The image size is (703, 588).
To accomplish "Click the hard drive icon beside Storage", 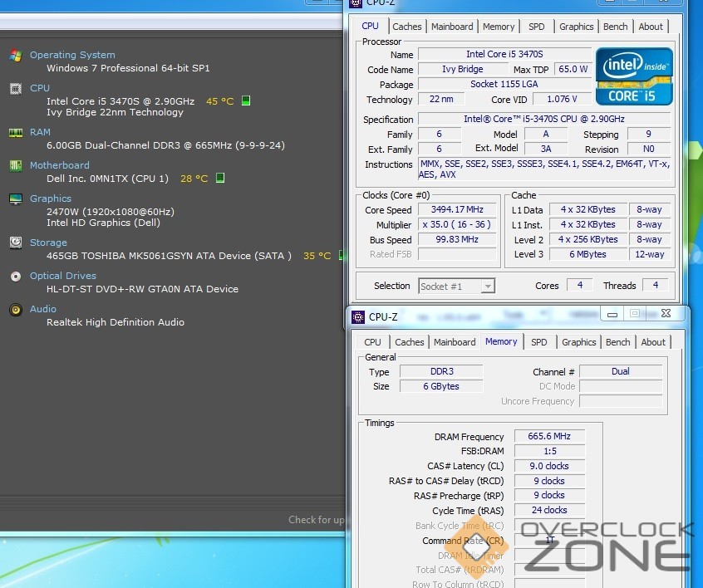I will [16, 243].
